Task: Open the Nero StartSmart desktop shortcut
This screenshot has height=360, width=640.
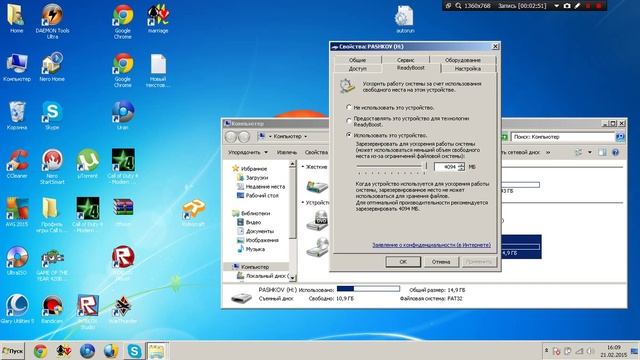Action: [x=52, y=167]
